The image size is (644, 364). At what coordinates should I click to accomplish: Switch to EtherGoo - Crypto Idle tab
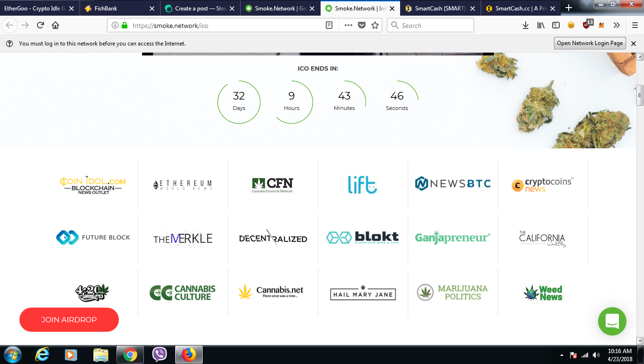pos(39,8)
